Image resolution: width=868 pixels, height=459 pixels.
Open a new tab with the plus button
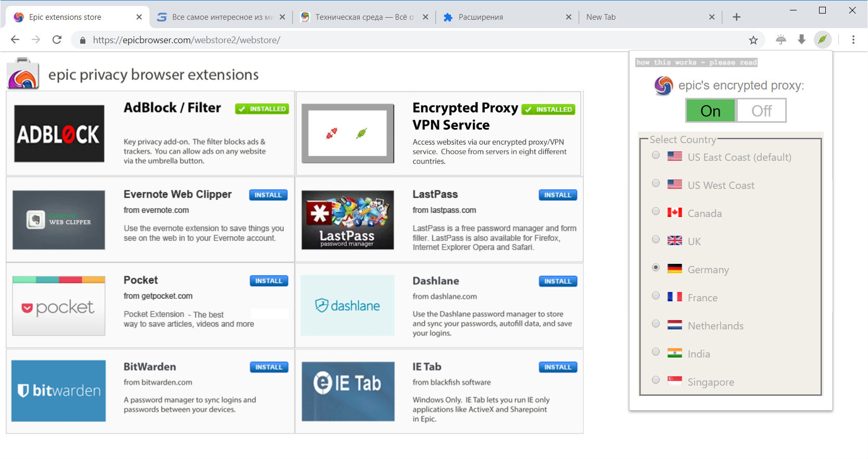pyautogui.click(x=736, y=17)
